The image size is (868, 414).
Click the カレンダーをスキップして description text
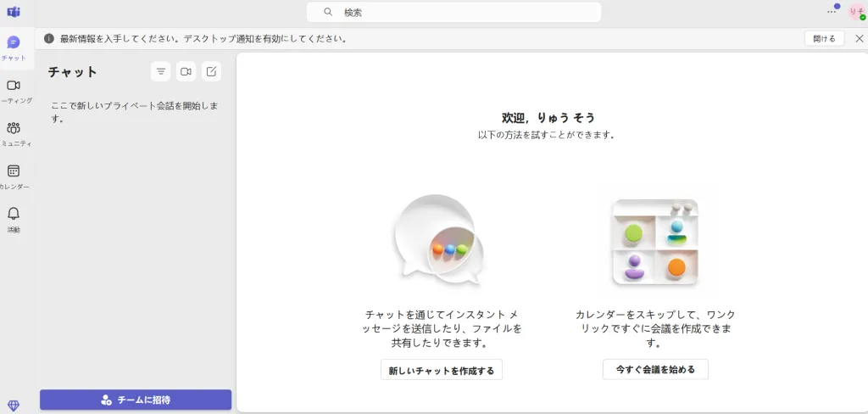point(655,328)
